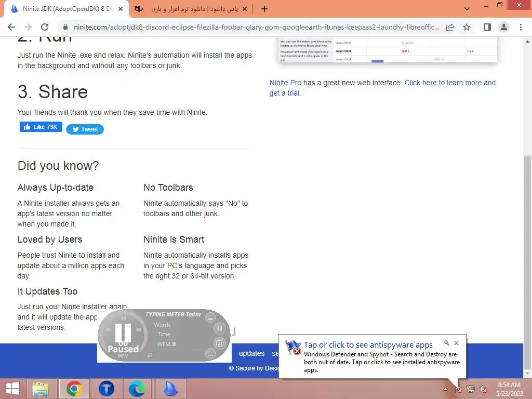The height and width of the screenshot is (399, 532).
Task: Click the scrollbar down arrow
Action: (x=527, y=374)
